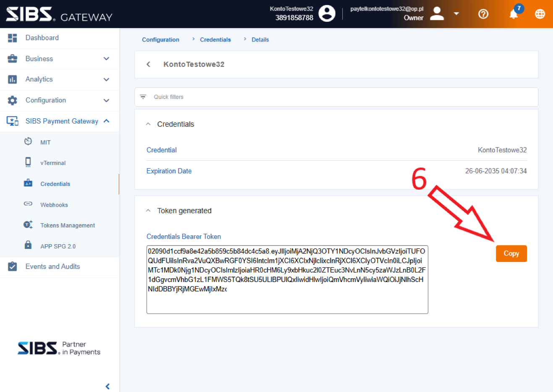
Task: Collapse the SIBS Payment Gateway menu
Action: point(107,121)
